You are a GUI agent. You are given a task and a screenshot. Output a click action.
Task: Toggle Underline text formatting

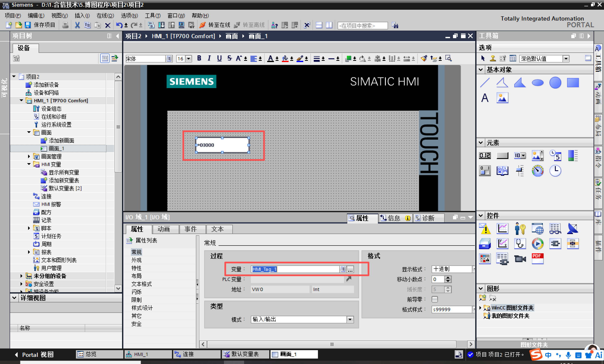(x=219, y=58)
